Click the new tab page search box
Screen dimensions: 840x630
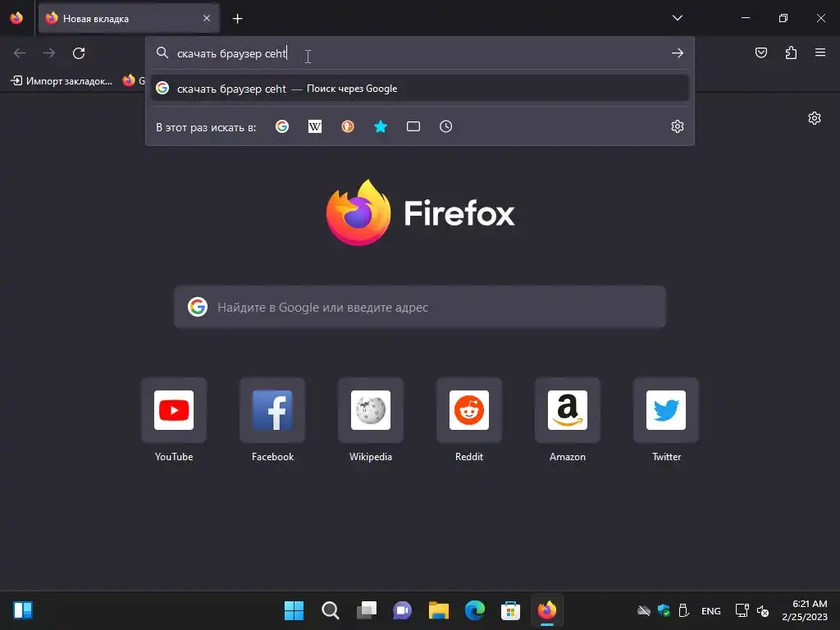(x=420, y=307)
